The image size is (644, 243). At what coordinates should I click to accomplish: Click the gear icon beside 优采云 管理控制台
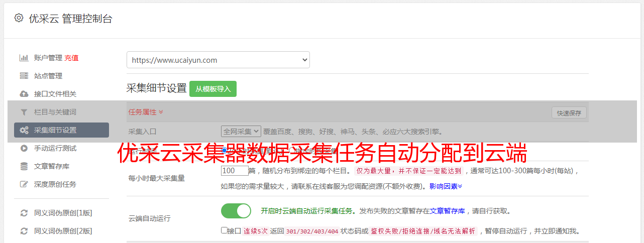tap(19, 18)
